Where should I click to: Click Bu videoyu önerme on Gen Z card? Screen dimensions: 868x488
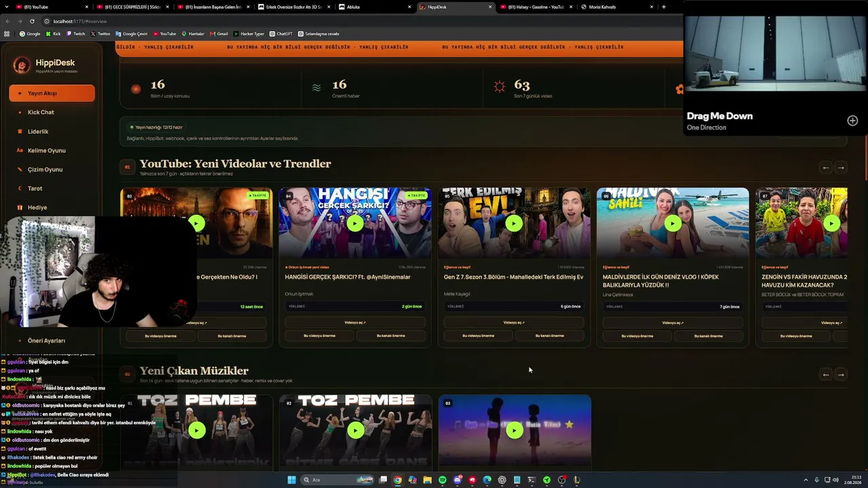click(478, 335)
